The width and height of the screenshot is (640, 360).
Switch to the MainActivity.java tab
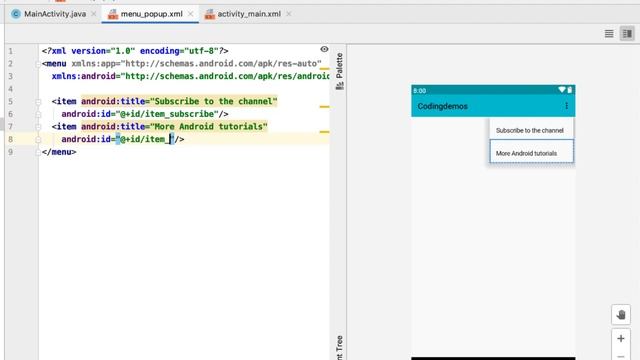point(55,14)
